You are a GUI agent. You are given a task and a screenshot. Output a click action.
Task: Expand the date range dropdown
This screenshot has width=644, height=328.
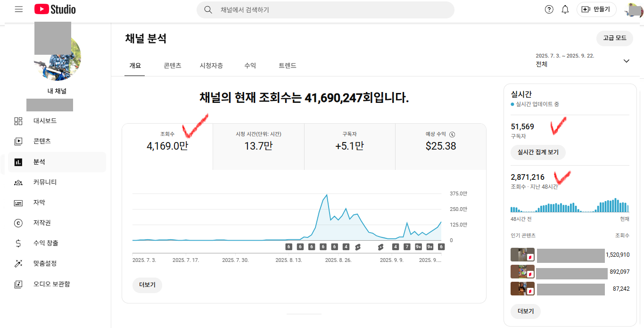click(626, 61)
